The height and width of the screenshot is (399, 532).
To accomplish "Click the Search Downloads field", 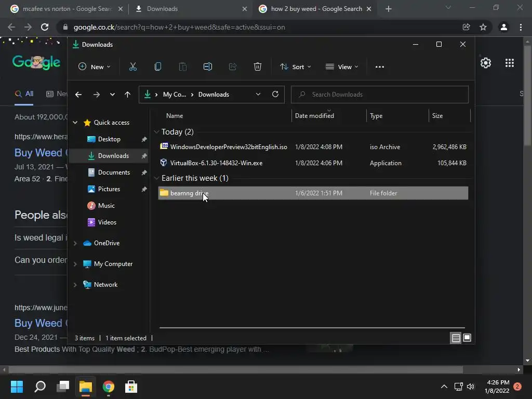I will [x=380, y=95].
